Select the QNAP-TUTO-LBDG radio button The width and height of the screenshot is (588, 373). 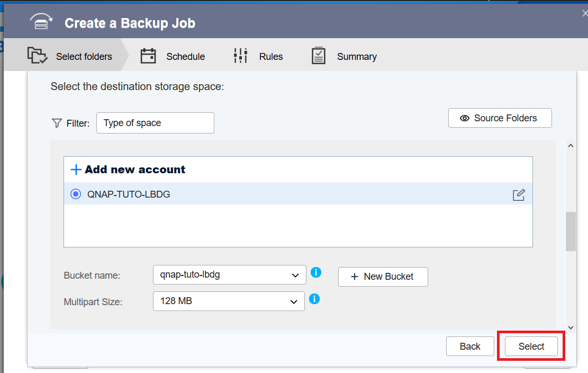76,194
